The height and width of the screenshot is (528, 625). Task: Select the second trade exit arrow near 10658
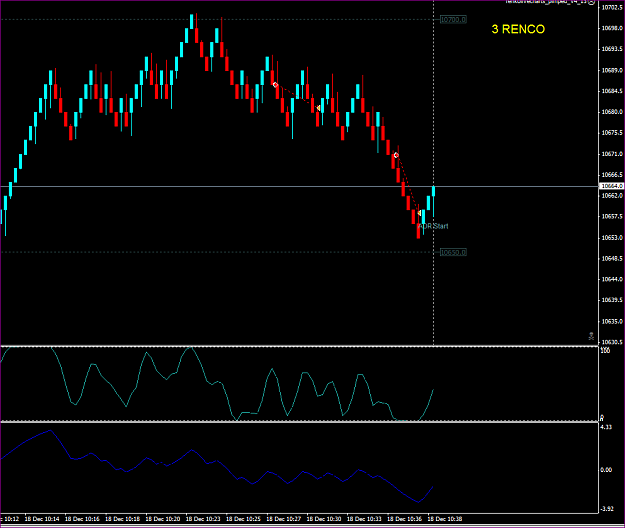tap(419, 214)
